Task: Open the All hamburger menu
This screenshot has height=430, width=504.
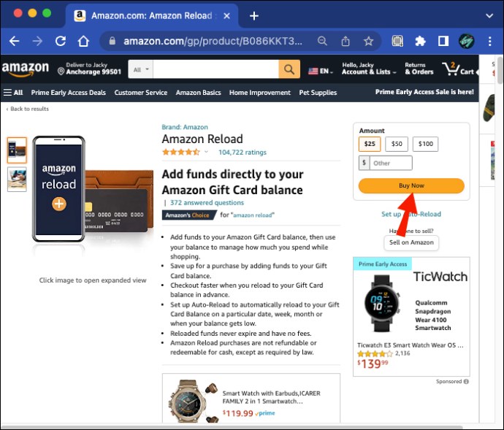Action: coord(13,93)
